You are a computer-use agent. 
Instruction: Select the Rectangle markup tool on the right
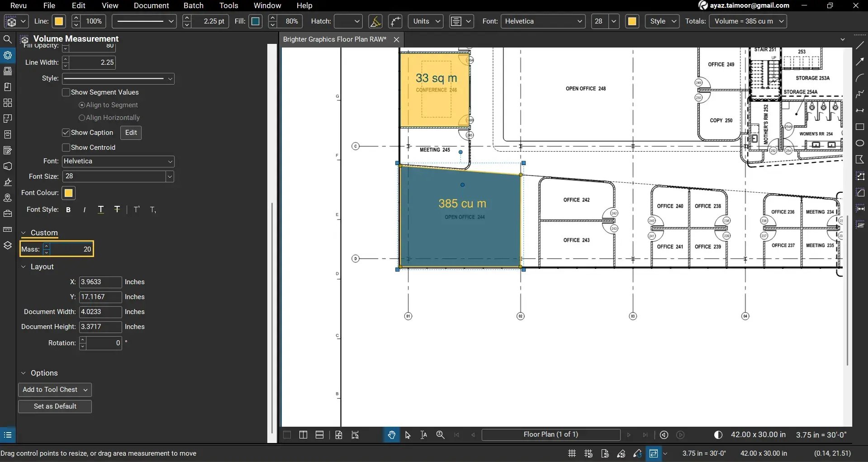860,127
